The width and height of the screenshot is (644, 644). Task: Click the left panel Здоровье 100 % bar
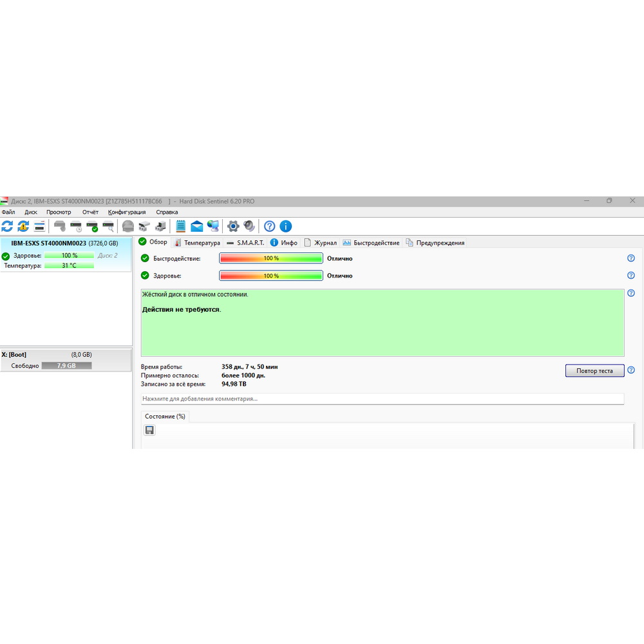[x=70, y=256]
